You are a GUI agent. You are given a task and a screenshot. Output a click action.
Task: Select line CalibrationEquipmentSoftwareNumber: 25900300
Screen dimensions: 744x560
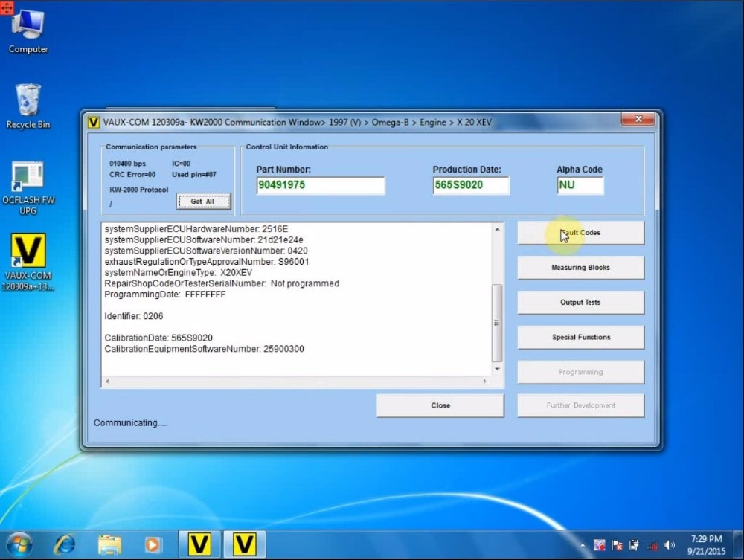(x=204, y=349)
